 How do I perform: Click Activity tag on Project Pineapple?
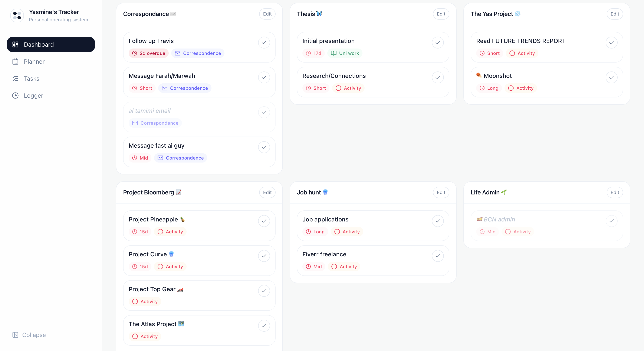pos(170,232)
